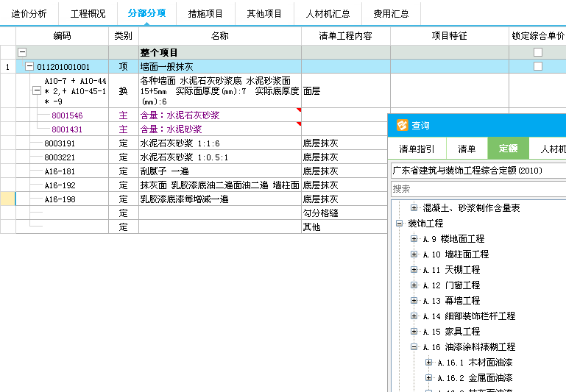This screenshot has width=566, height=392.
Task: Click name cell 乳胶漆底漆每增减一遍
Action: [x=220, y=199]
